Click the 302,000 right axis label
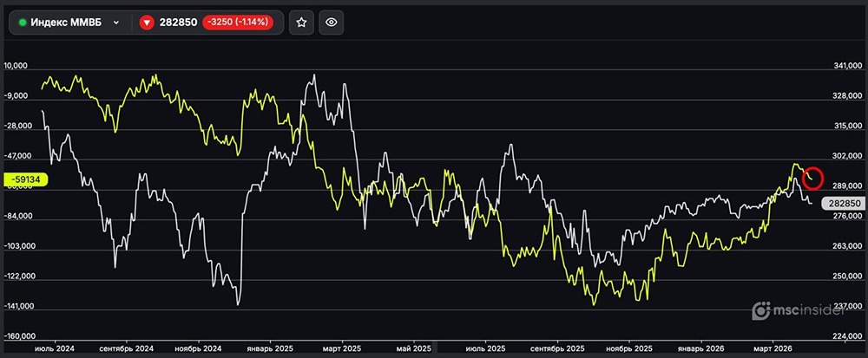This screenshot has width=868, height=358. coord(847,156)
